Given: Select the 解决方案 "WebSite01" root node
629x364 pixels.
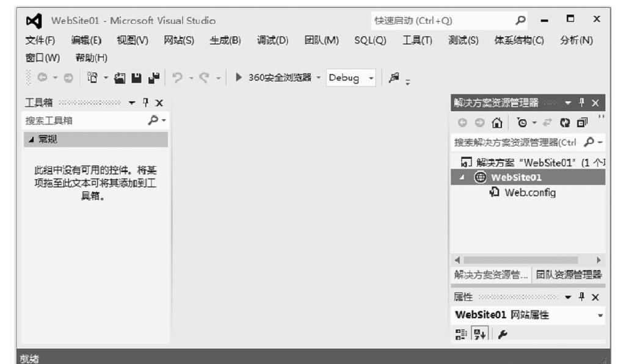Looking at the screenshot, I should coord(534,162).
